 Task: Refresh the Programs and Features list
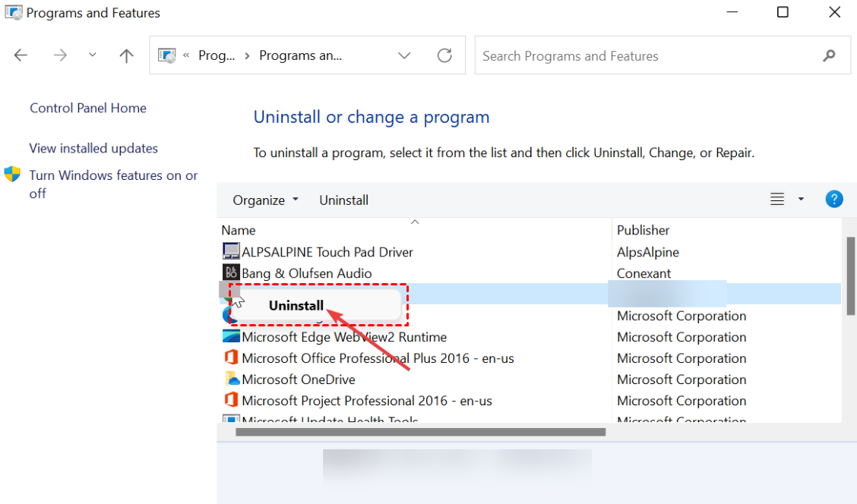click(444, 55)
